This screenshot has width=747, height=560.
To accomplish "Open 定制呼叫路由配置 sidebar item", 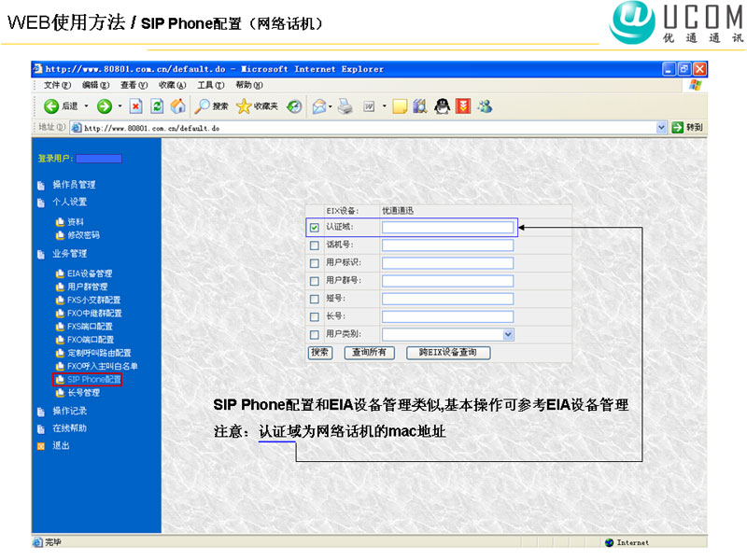I will [99, 354].
